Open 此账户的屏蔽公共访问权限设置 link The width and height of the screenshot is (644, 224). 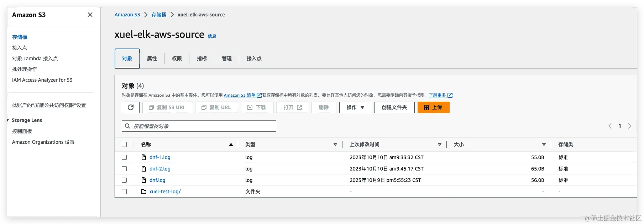point(49,105)
